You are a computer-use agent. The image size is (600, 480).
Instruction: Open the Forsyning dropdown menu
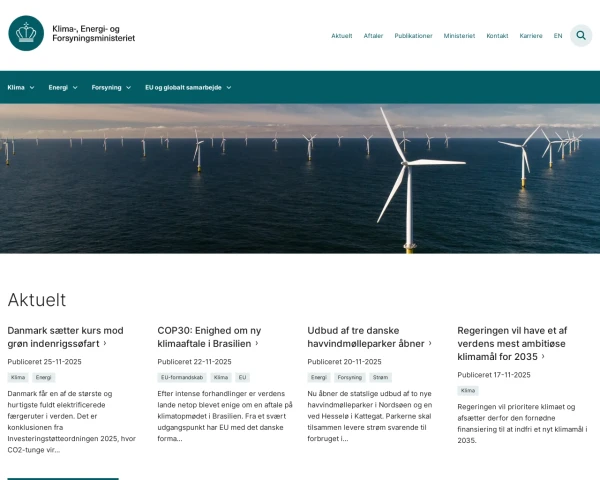(111, 87)
